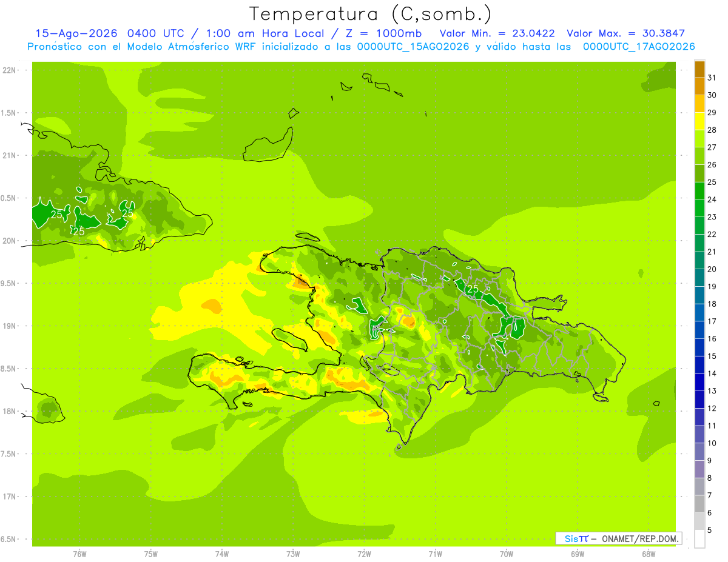Image resolution: width=728 pixels, height=562 pixels.
Task: Click the "76W" longitude axis label
Action: pos(79,554)
